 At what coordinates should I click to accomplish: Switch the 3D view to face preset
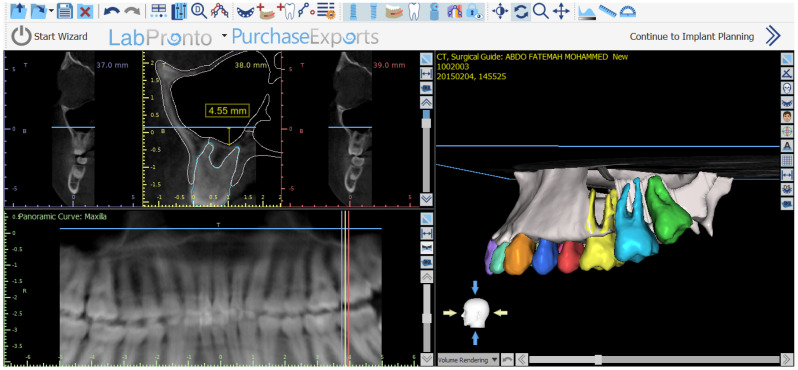pyautogui.click(x=787, y=117)
